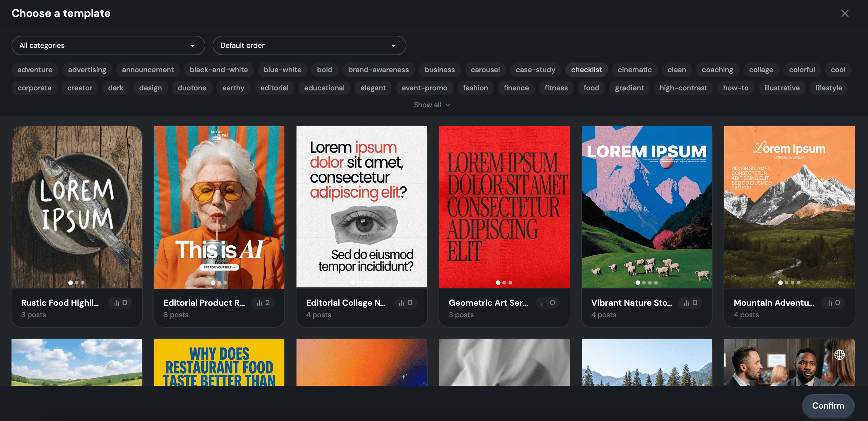868x421 pixels.
Task: Select the earthy filter chip
Action: click(x=233, y=88)
